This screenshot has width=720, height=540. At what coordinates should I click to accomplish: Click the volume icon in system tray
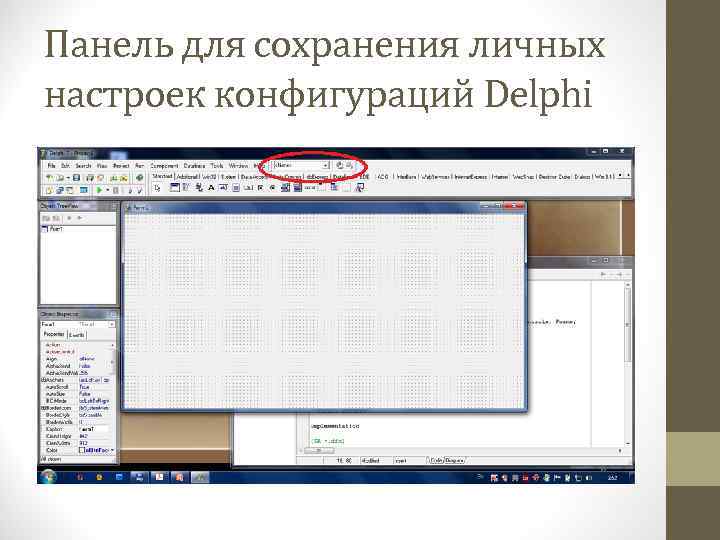coord(589,478)
